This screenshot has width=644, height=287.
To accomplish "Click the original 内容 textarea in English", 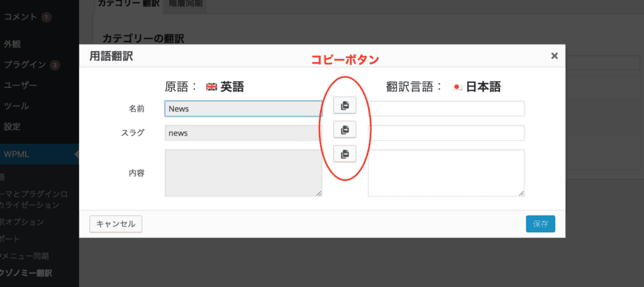I will pyautogui.click(x=243, y=173).
